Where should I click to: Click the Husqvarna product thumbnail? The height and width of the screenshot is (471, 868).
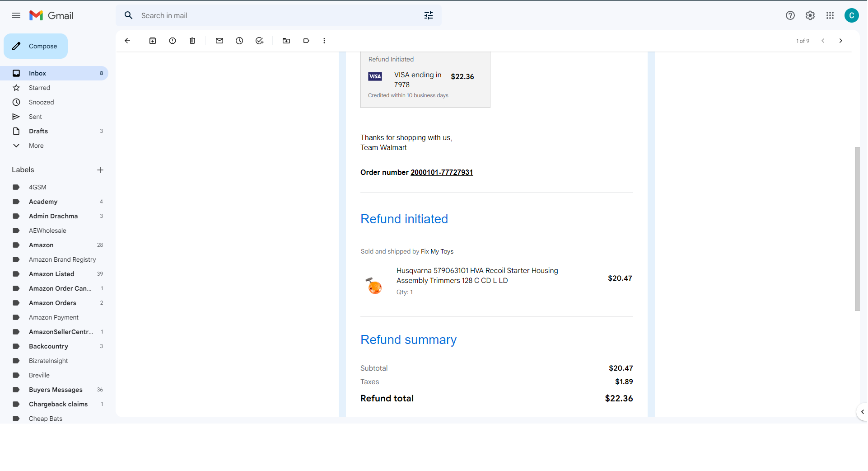(x=374, y=286)
